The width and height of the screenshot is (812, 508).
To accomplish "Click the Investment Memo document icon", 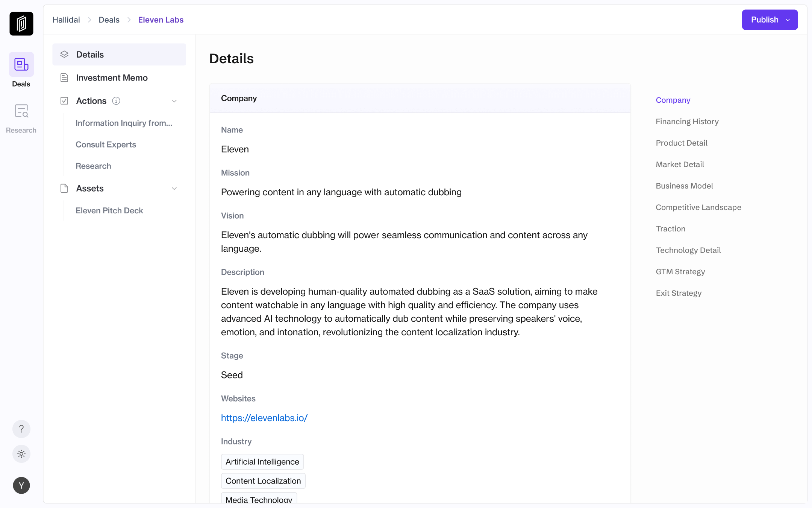I will pos(64,78).
